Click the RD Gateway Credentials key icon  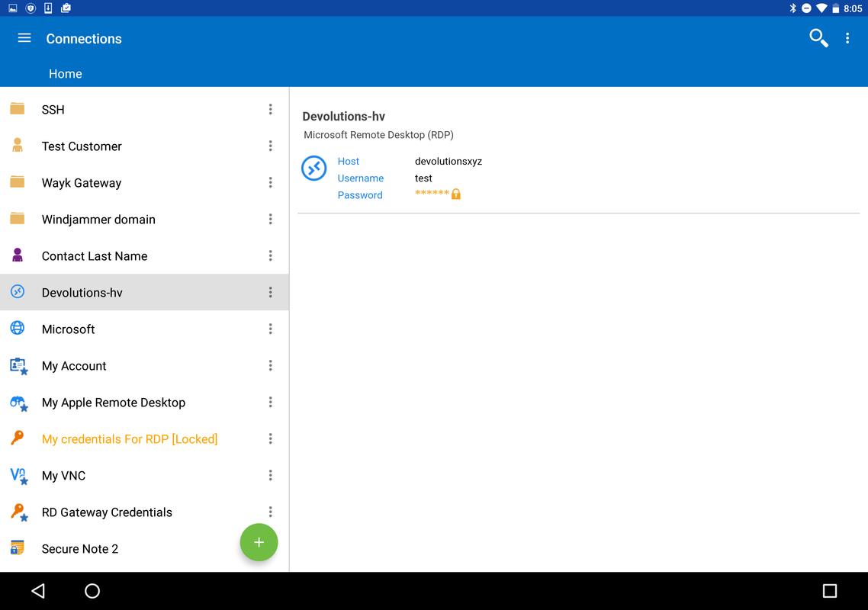click(18, 512)
